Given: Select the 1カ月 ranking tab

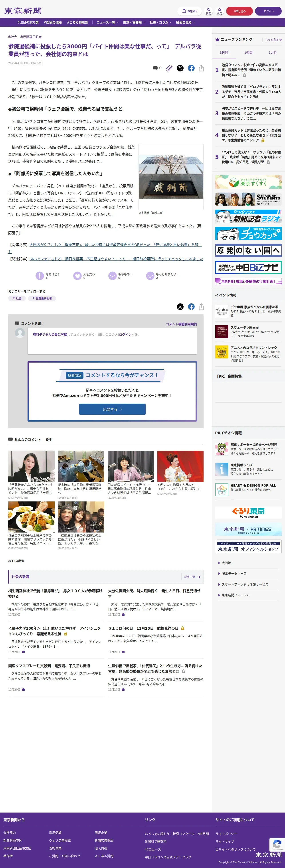Looking at the screenshot, I should click(x=273, y=53).
